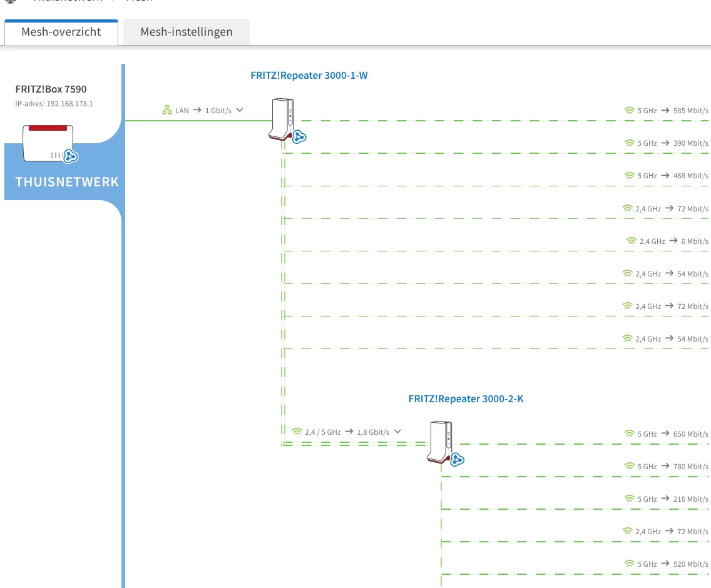Click the 6 Mbit/s speed value
Viewport: 711px width, 588px height.
(x=695, y=241)
